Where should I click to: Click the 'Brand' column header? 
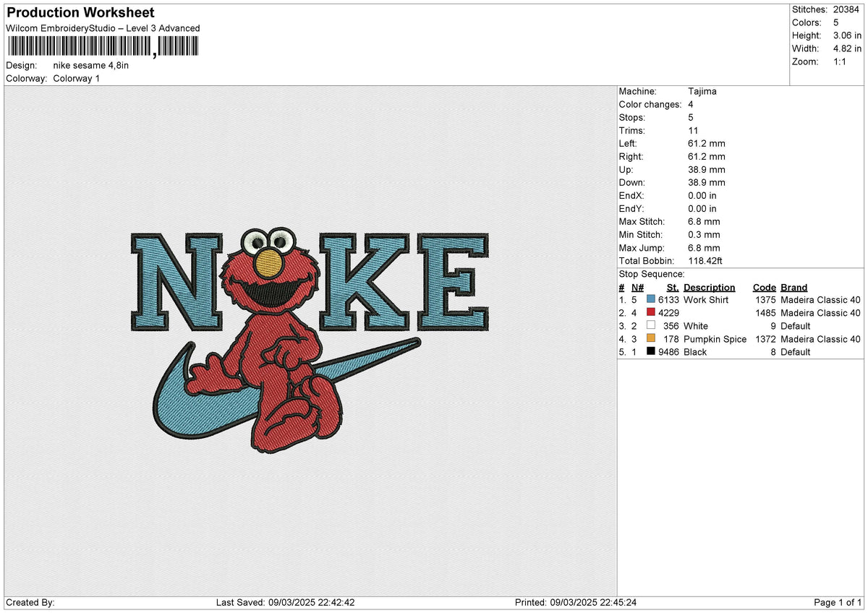(793, 288)
